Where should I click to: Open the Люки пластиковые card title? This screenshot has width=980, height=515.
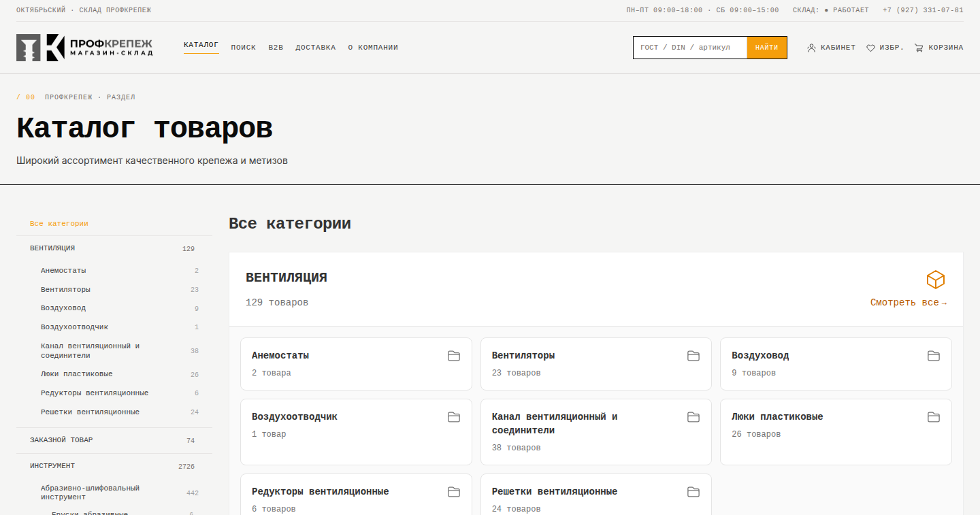pyautogui.click(x=777, y=417)
